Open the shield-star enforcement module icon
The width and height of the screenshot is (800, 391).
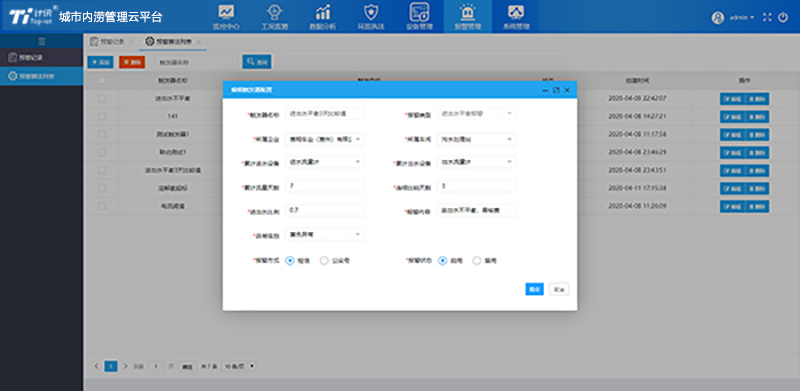click(371, 12)
